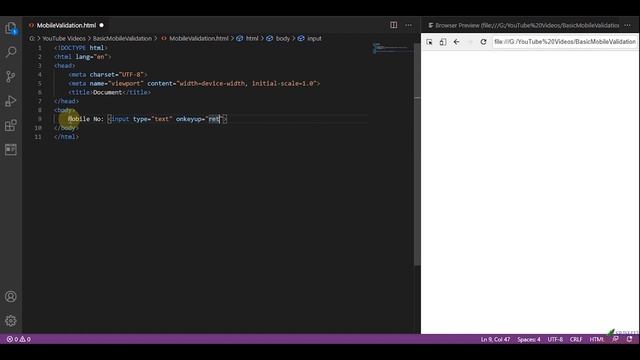Click the 'G:' breadcrumb drive
640x360 pixels.
[32, 38]
